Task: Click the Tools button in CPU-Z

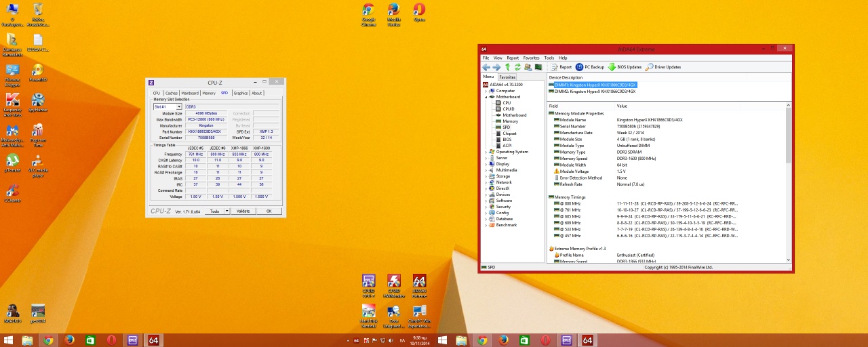Action: (x=214, y=211)
